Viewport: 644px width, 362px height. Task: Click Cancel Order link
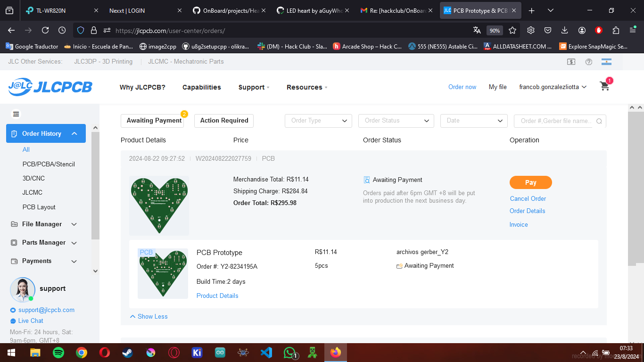click(x=528, y=198)
